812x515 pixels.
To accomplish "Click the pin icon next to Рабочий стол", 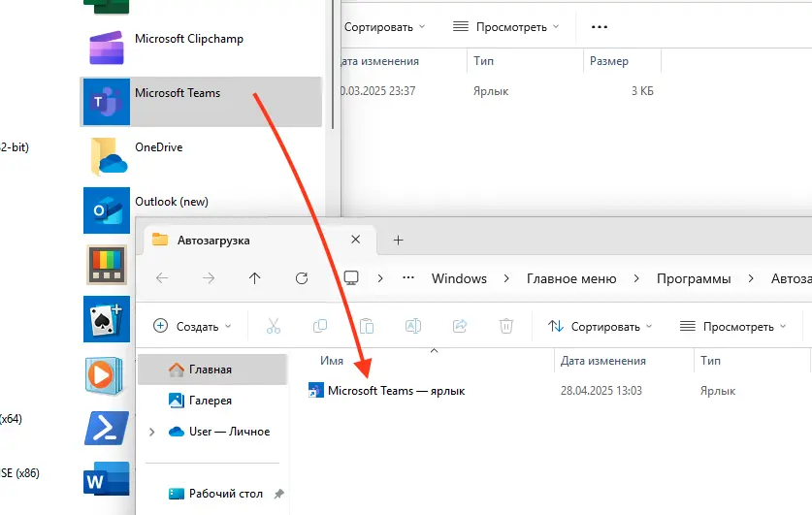I will (x=278, y=494).
